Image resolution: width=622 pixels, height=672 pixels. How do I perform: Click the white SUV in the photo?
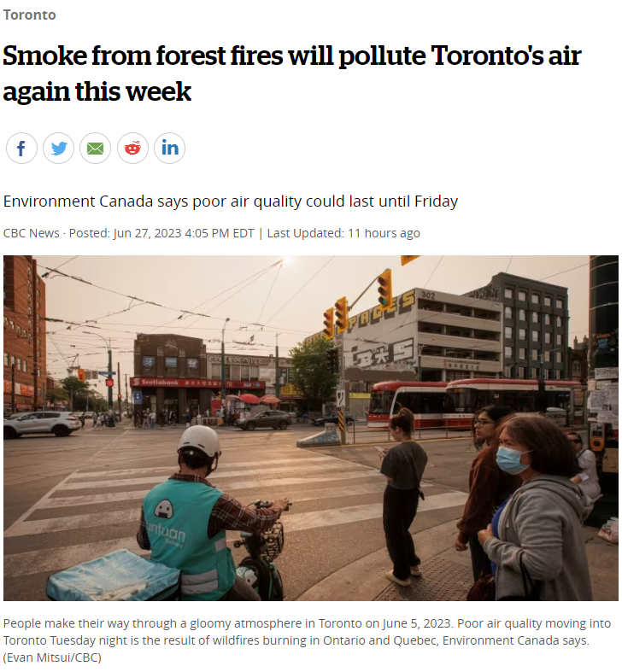[x=42, y=424]
